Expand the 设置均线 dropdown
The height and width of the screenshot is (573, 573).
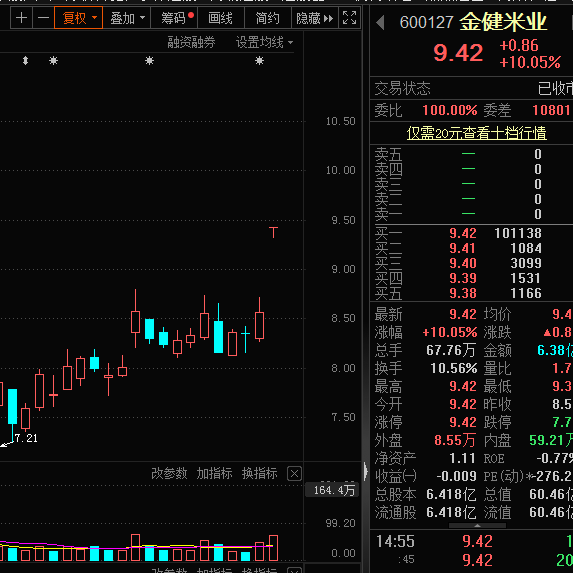[x=264, y=43]
